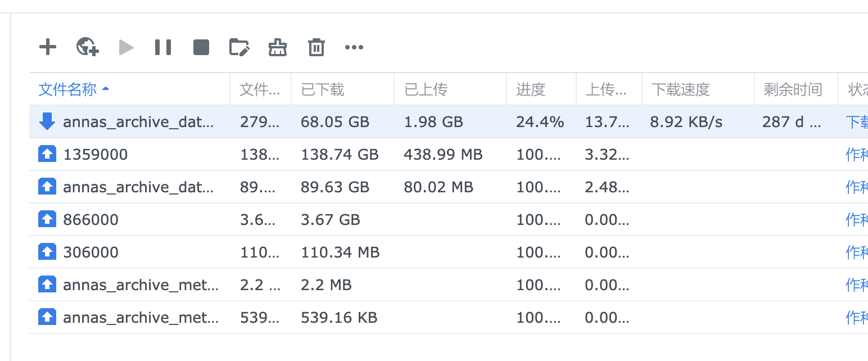Delete selected task using trash icon

317,47
